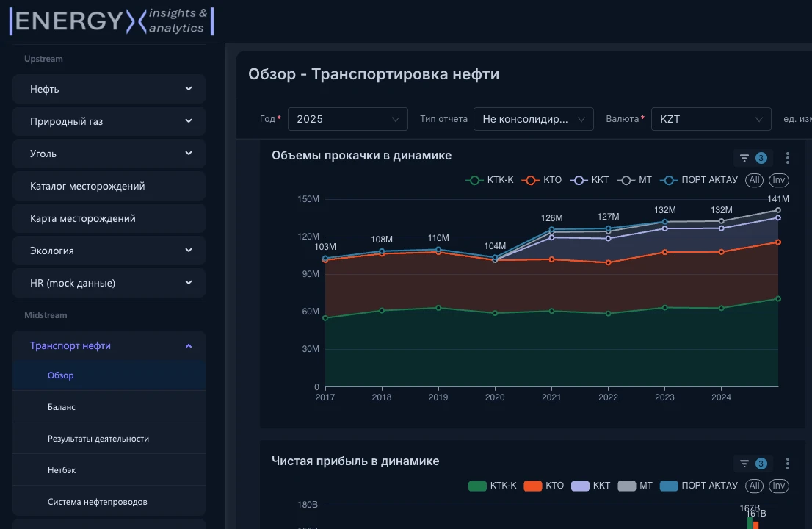Open the Тип отчета dropdown

(534, 119)
